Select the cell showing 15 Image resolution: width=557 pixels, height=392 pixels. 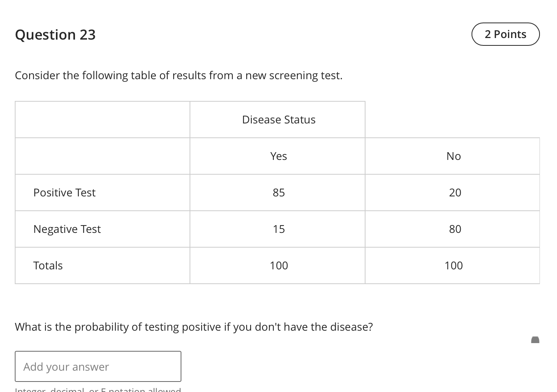point(278,229)
